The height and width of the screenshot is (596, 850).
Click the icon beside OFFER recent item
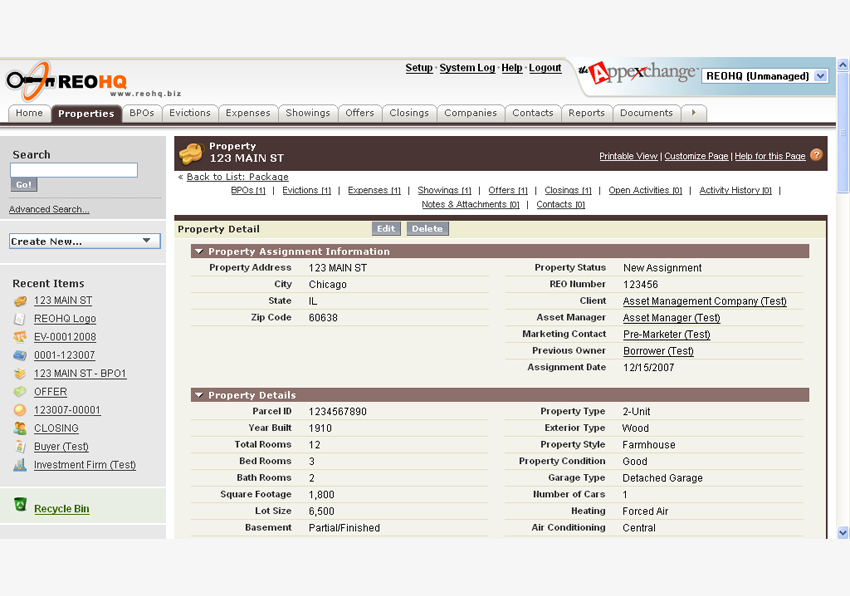click(x=20, y=392)
